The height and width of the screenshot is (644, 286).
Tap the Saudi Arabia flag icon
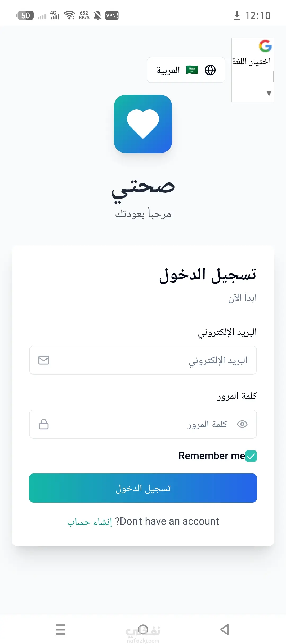coord(192,70)
